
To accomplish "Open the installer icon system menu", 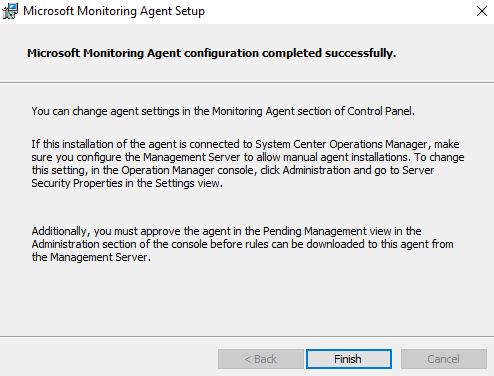I will point(10,11).
